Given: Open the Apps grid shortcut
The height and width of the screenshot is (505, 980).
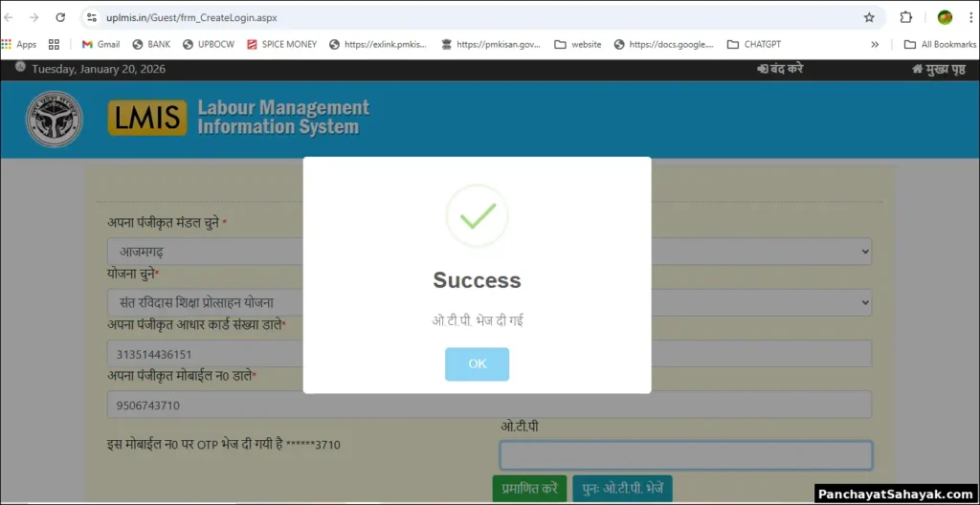Looking at the screenshot, I should click(x=19, y=44).
